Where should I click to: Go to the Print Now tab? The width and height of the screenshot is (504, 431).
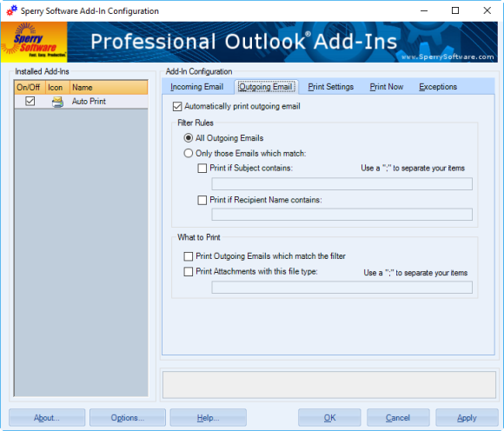coord(387,87)
